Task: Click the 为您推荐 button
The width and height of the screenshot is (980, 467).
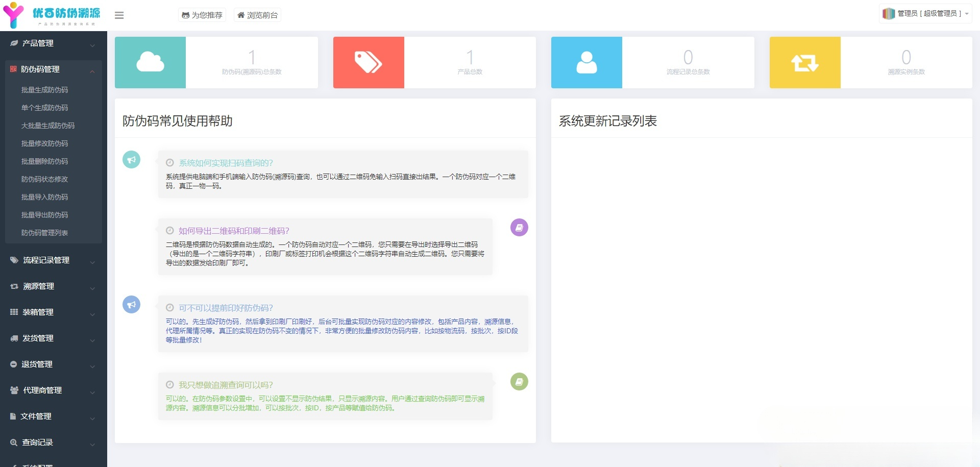Action: [x=202, y=15]
